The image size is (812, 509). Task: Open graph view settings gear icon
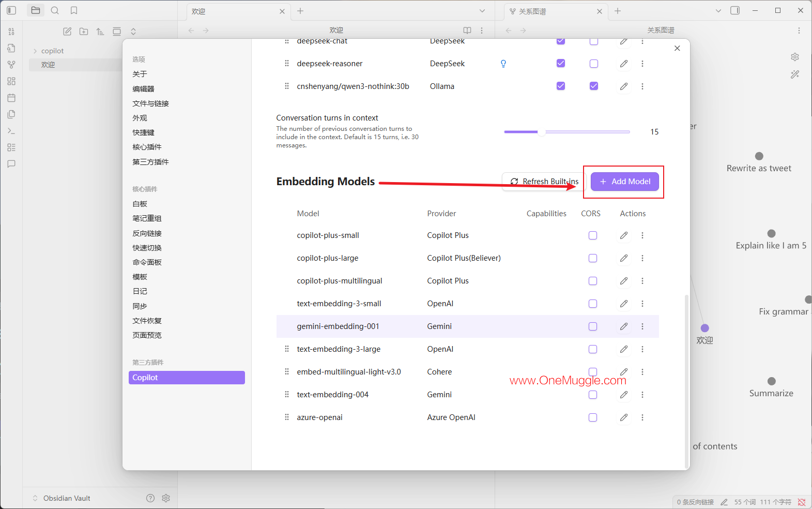[795, 57]
